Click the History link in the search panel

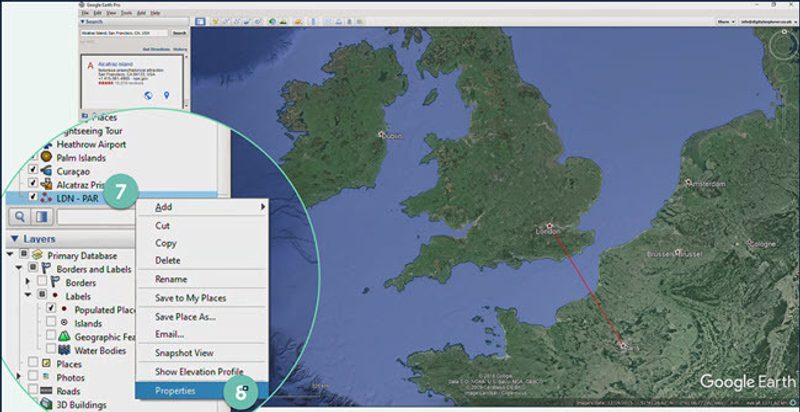point(180,49)
